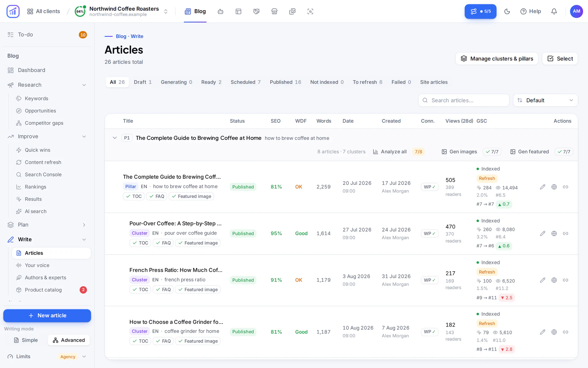Click the Blog breadcrumb link
Viewport: 588px width, 368px height.
tap(121, 36)
